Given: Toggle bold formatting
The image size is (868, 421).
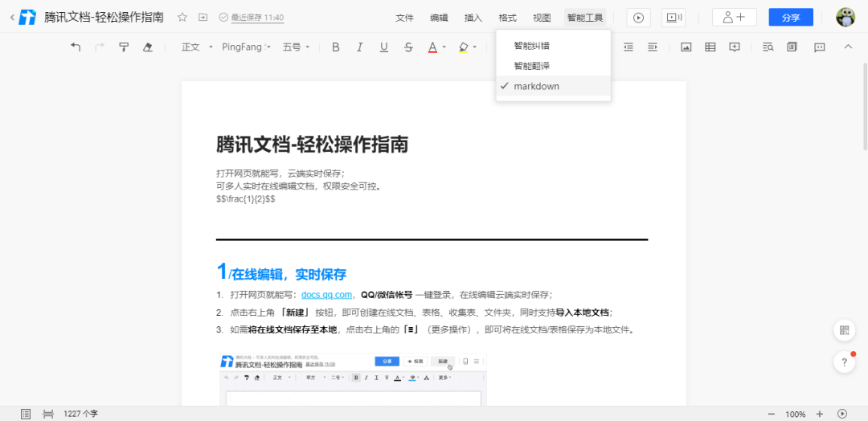Looking at the screenshot, I should 335,47.
